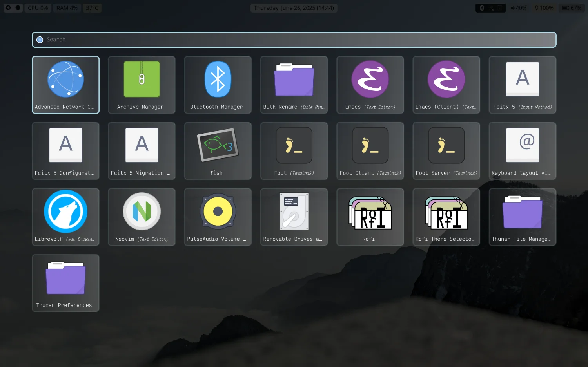588x367 pixels.
Task: Launch the Rofi entry
Action: (370, 217)
